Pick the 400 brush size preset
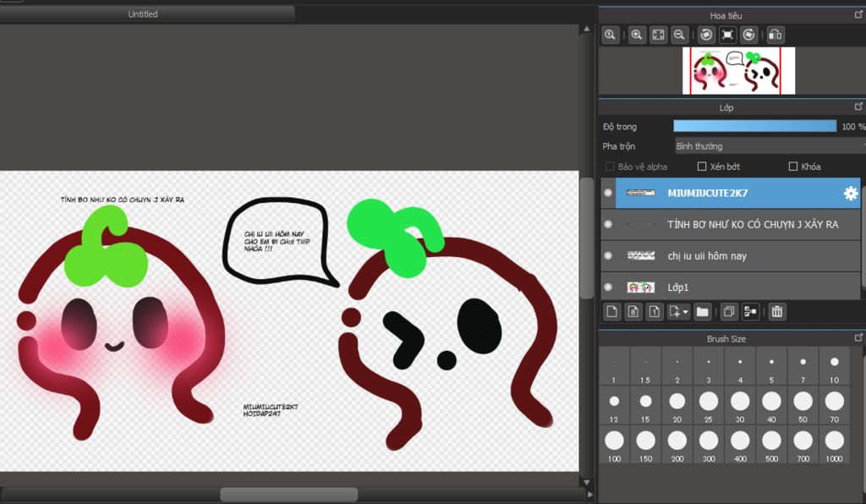866x504 pixels. pos(740,444)
